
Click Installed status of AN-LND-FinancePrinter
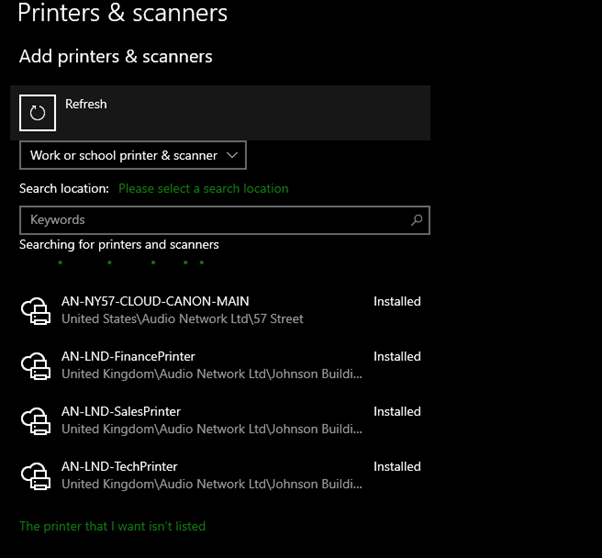(397, 356)
